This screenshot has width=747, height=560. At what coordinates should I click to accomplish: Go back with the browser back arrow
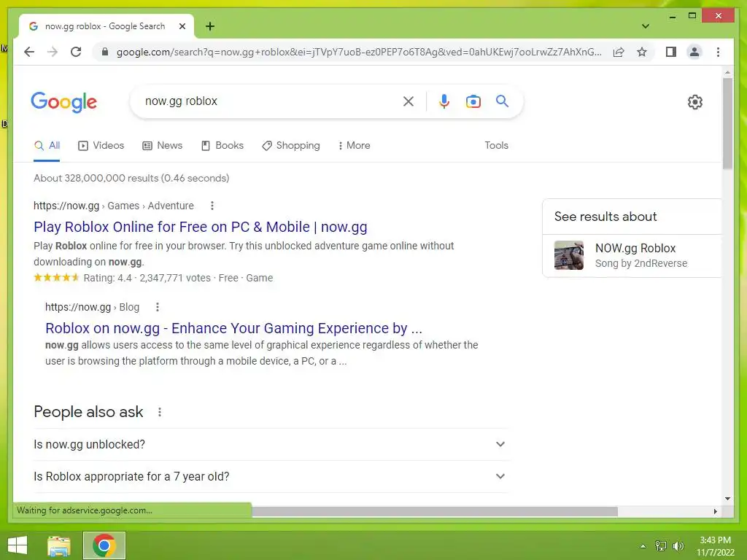point(29,52)
